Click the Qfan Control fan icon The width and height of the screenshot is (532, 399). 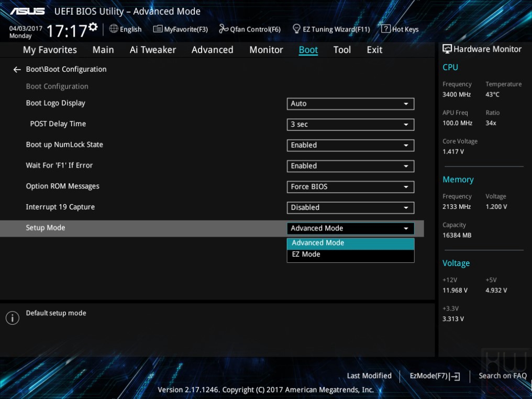click(x=223, y=29)
